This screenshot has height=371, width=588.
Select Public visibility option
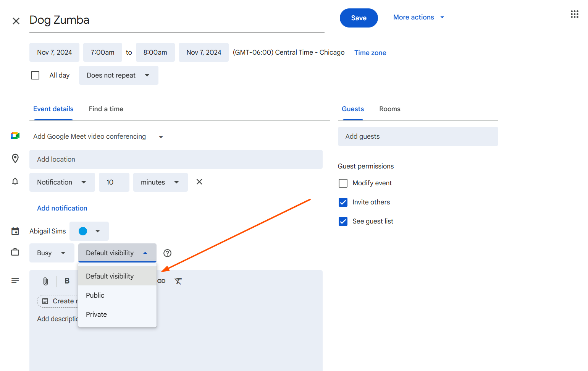pos(117,295)
